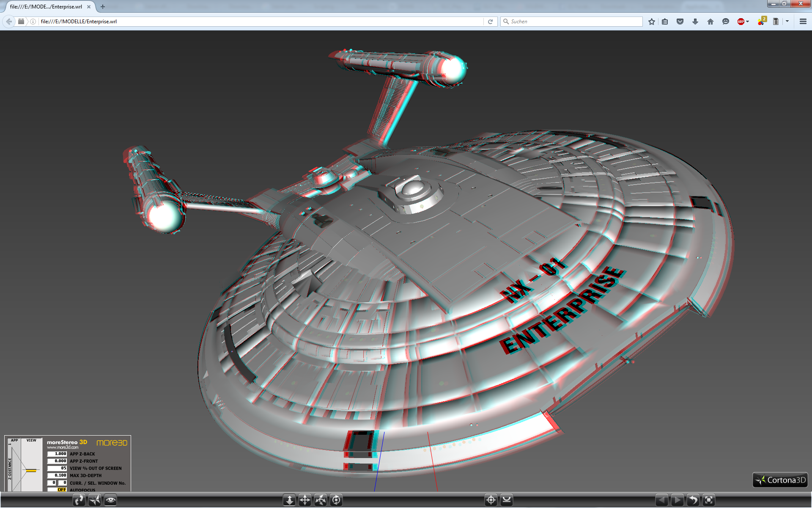Click the Align/straighten view icon
Image resolution: width=812 pixels, height=508 pixels.
tap(507, 500)
